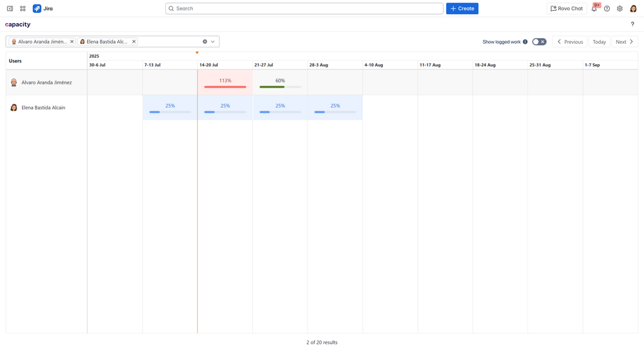Click the Jira logo icon
The image size is (644, 349).
[x=37, y=8]
